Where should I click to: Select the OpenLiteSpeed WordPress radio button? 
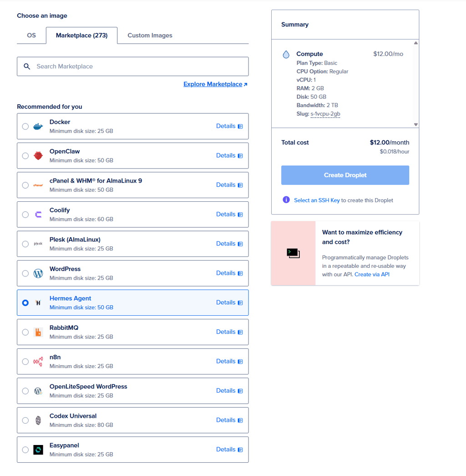[x=25, y=391]
